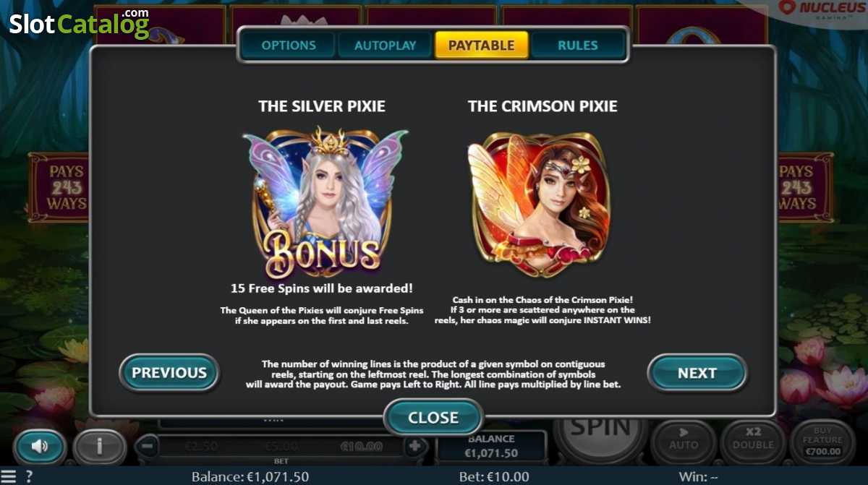Click the Silver Pixie Bonus symbol
The width and height of the screenshot is (868, 485).
click(x=325, y=202)
